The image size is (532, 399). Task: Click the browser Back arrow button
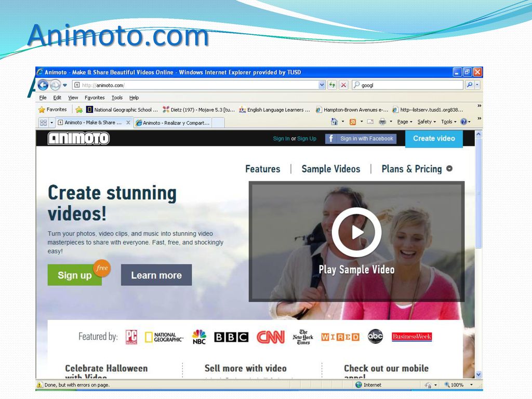[43, 85]
